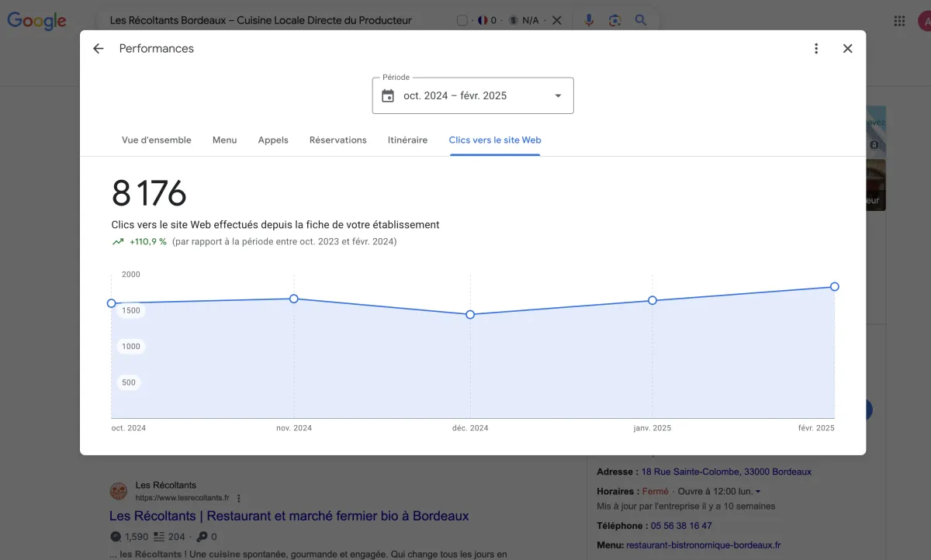Open the Les Récoltants restaurant result link
The height and width of the screenshot is (560, 931).
click(289, 516)
